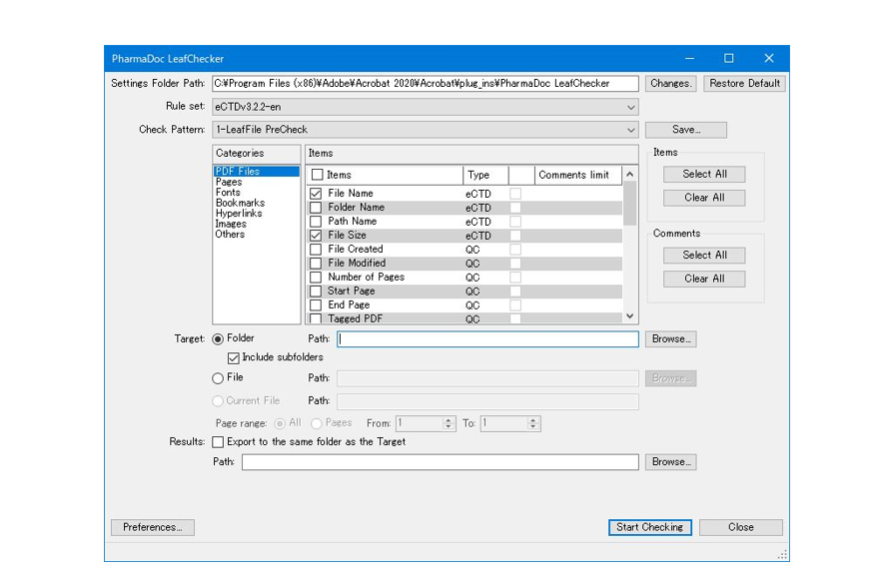Maximize the PharmaDoc LeafChecker window
The image size is (896, 588).
pos(728,58)
